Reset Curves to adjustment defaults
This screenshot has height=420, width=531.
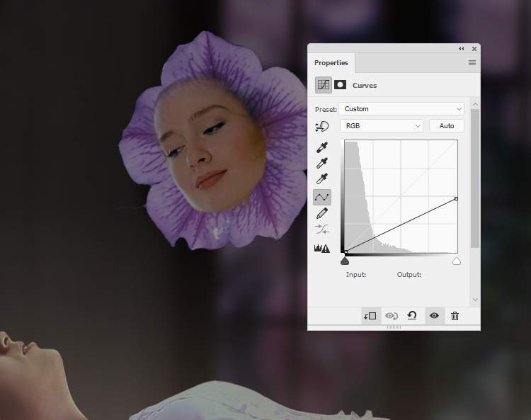(412, 316)
